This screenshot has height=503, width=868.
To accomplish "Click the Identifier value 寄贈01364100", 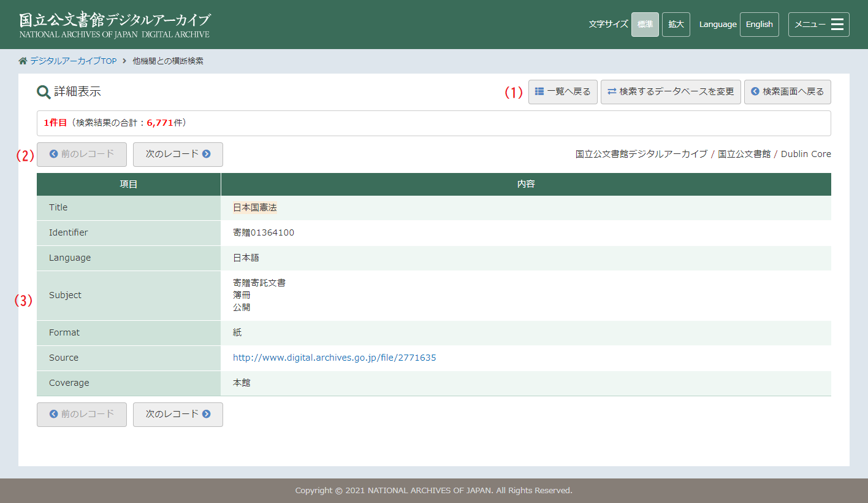I will pyautogui.click(x=264, y=233).
